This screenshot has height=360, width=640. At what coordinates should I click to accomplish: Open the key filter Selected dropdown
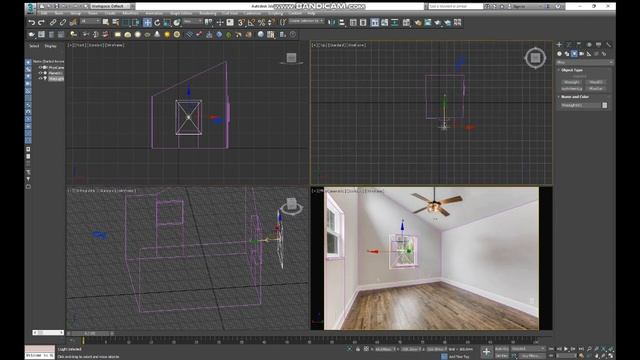(528, 349)
